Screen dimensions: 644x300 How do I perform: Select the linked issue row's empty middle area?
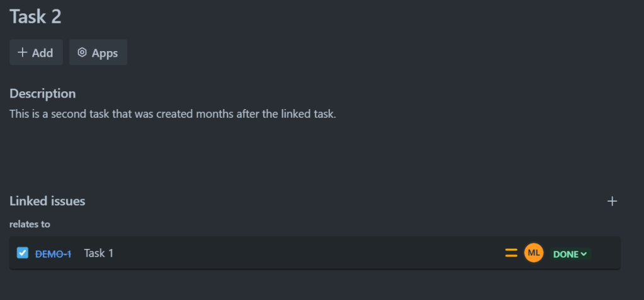click(x=302, y=253)
